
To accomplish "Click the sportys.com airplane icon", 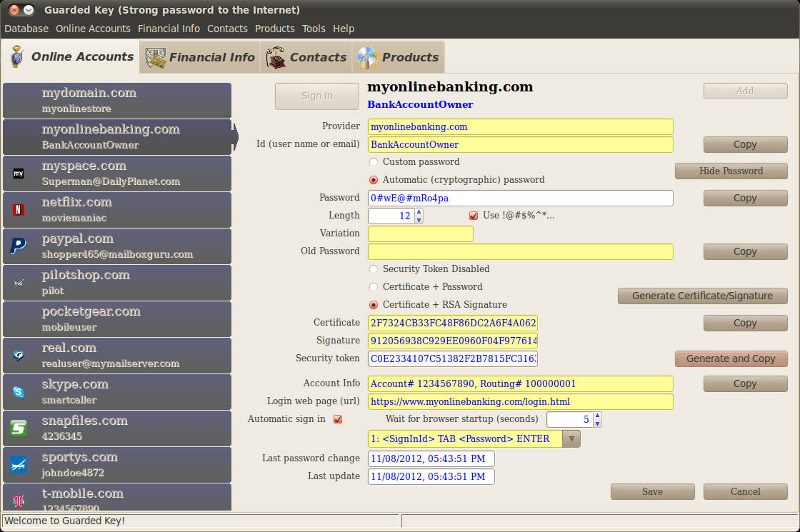I will (19, 465).
